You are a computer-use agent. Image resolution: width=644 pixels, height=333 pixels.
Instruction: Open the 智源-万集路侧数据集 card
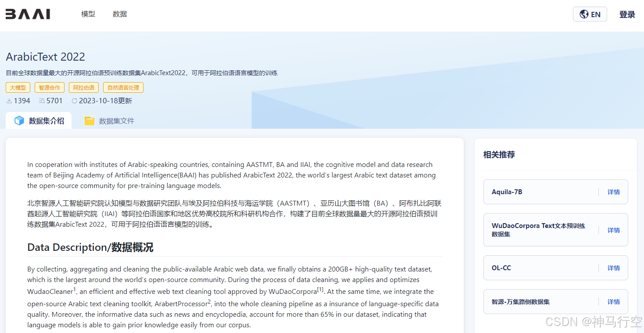coord(556,301)
